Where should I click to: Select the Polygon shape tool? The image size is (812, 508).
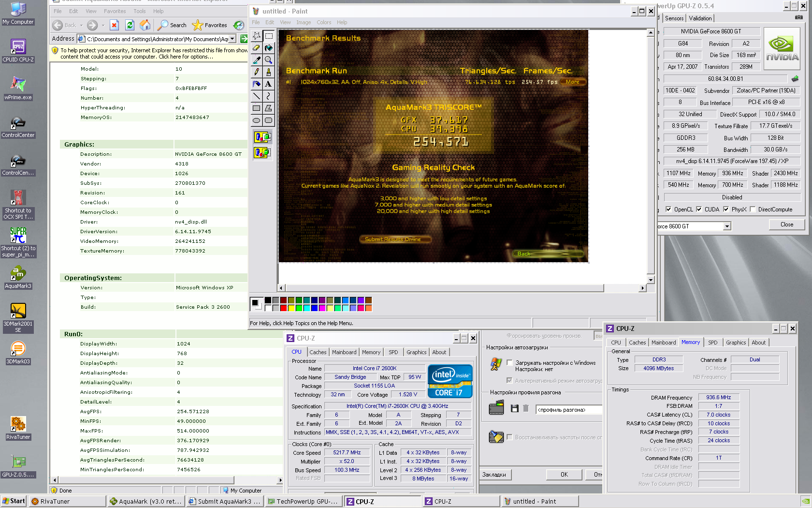[269, 108]
